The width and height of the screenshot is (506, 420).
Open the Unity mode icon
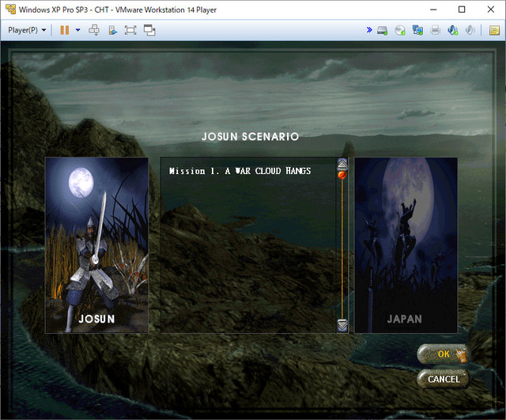(112, 30)
